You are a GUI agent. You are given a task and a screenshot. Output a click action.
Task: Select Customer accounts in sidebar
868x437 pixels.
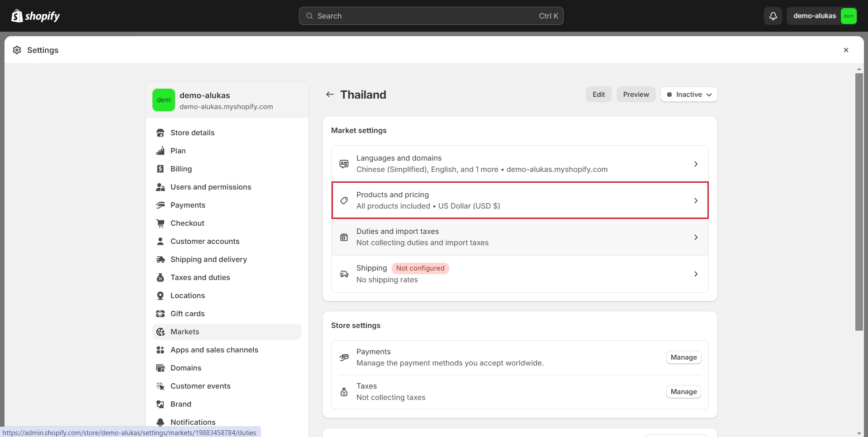coord(204,241)
